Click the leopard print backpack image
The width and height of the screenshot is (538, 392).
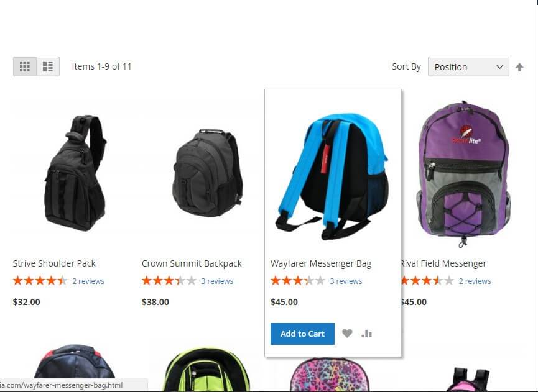coord(330,375)
